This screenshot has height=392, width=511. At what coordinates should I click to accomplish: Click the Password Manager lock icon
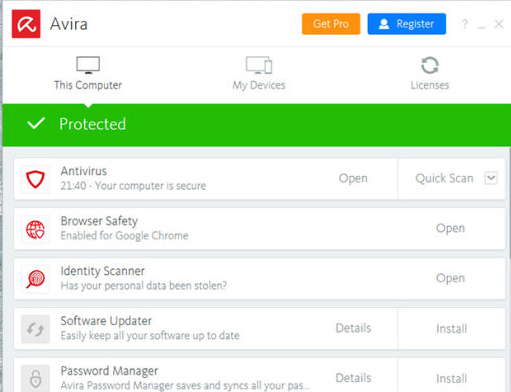point(35,379)
